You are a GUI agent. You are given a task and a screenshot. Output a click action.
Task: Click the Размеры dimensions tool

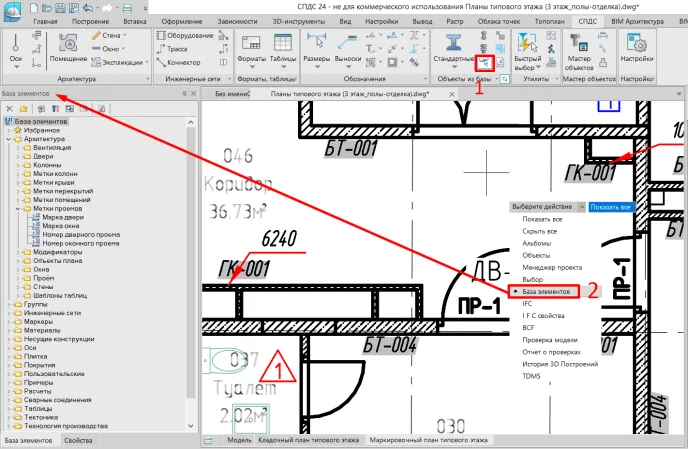click(x=317, y=48)
